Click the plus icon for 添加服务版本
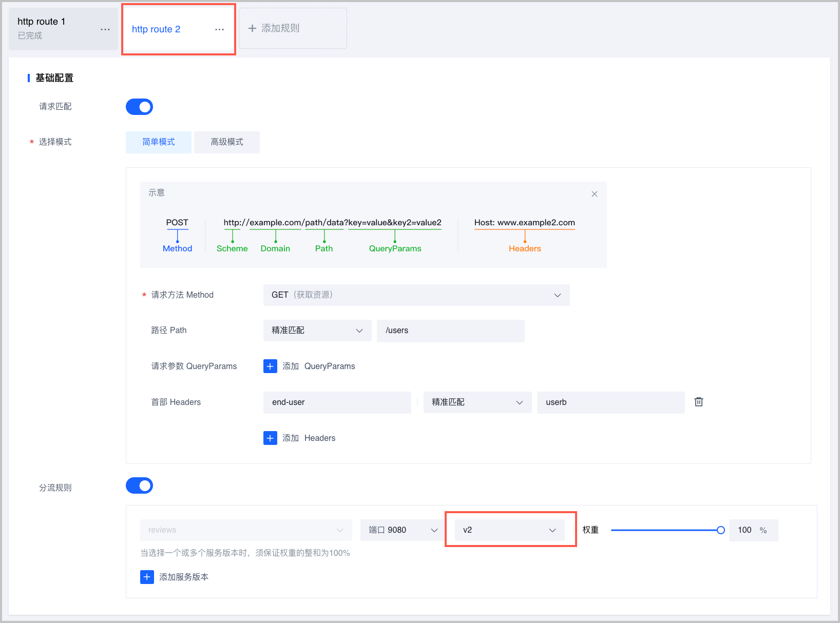Image resolution: width=840 pixels, height=623 pixels. point(147,577)
